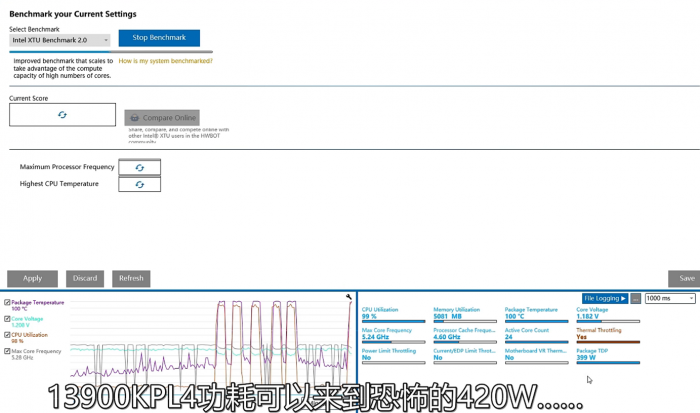Start File Logging
This screenshot has width=700, height=413.
pyautogui.click(x=605, y=299)
